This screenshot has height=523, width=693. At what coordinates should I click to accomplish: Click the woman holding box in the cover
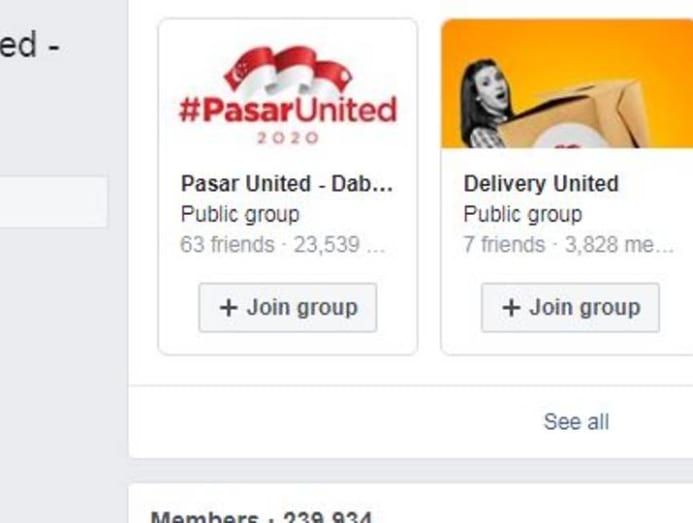point(486,104)
